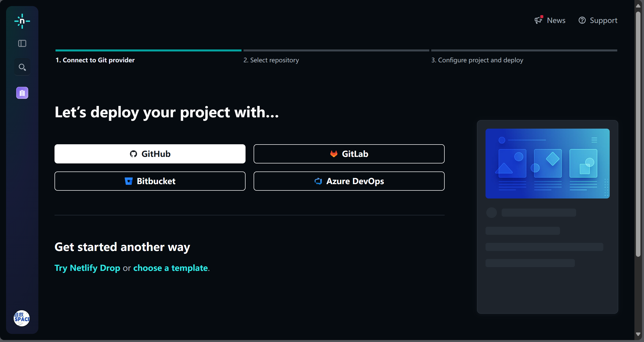Viewport: 644px width, 342px height.
Task: Deploy with the GitHub button
Action: click(x=150, y=154)
